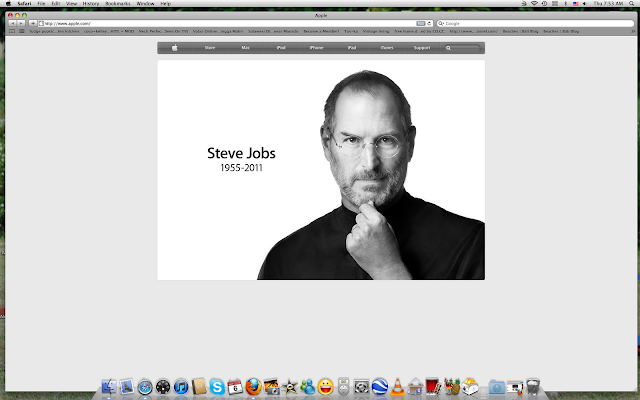
Task: Open the 'Vintage living' bookmark
Action: pos(376,31)
